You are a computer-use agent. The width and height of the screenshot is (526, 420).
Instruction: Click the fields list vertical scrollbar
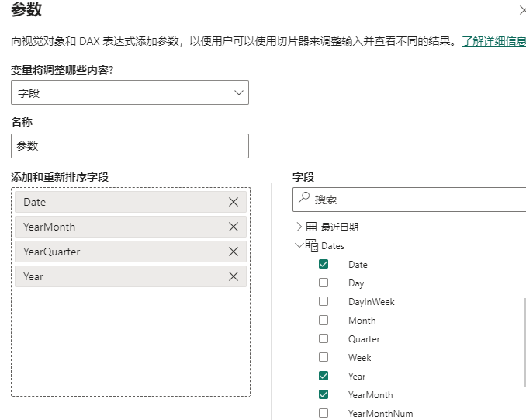(524, 342)
